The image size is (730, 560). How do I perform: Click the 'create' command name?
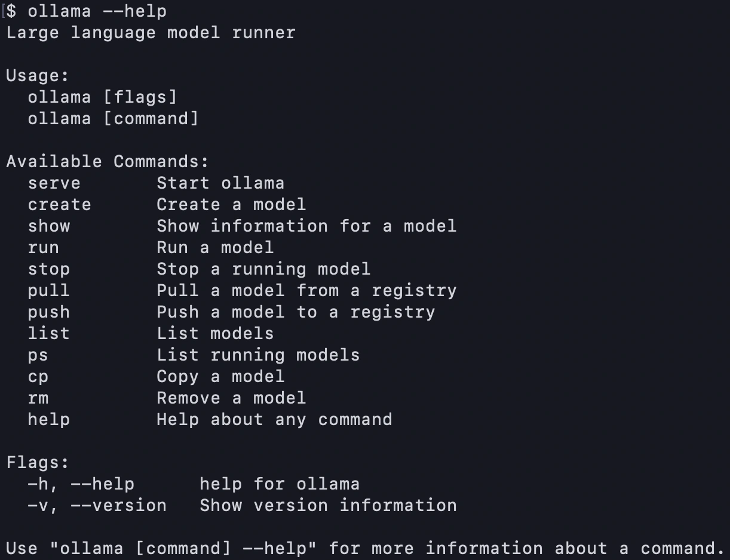click(59, 205)
